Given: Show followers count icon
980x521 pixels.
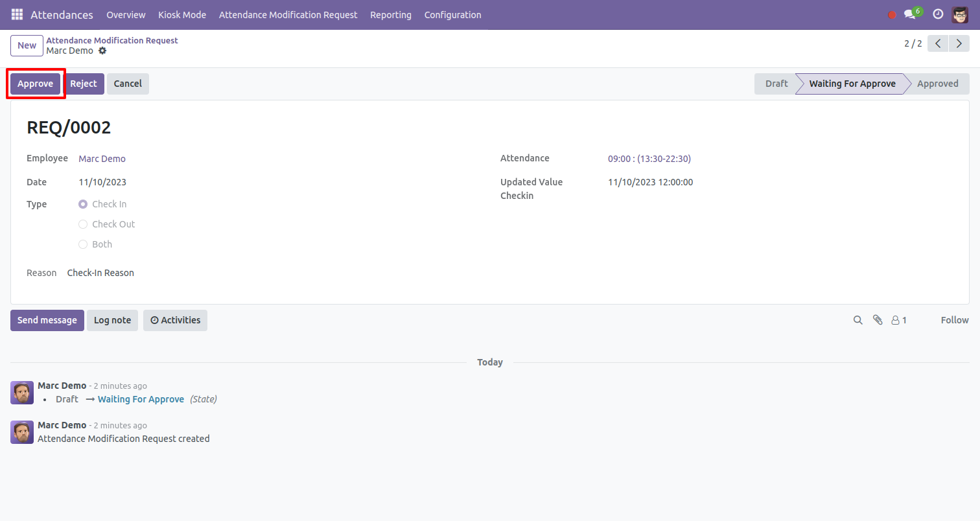Looking at the screenshot, I should coord(899,320).
